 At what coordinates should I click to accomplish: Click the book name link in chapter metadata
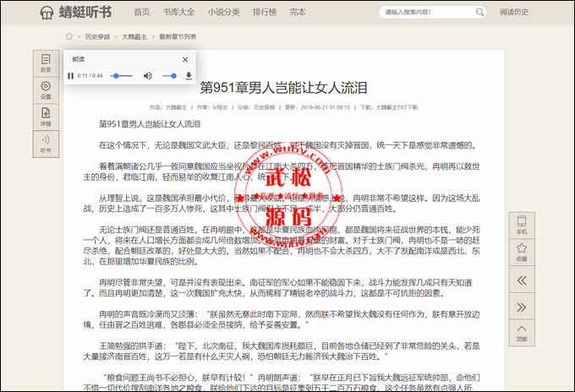177,107
